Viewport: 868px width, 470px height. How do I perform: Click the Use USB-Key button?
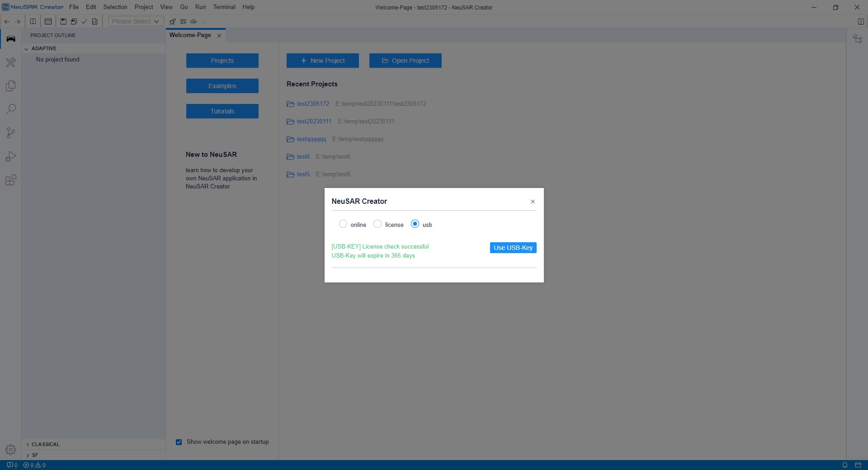pyautogui.click(x=513, y=248)
